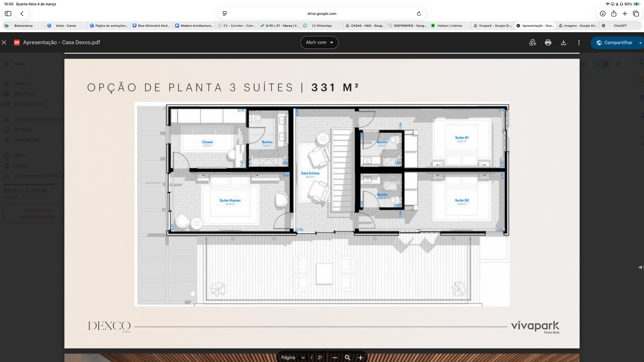This screenshot has height=362, width=644.
Task: Open Safari share sheet icon
Action: [614, 14]
